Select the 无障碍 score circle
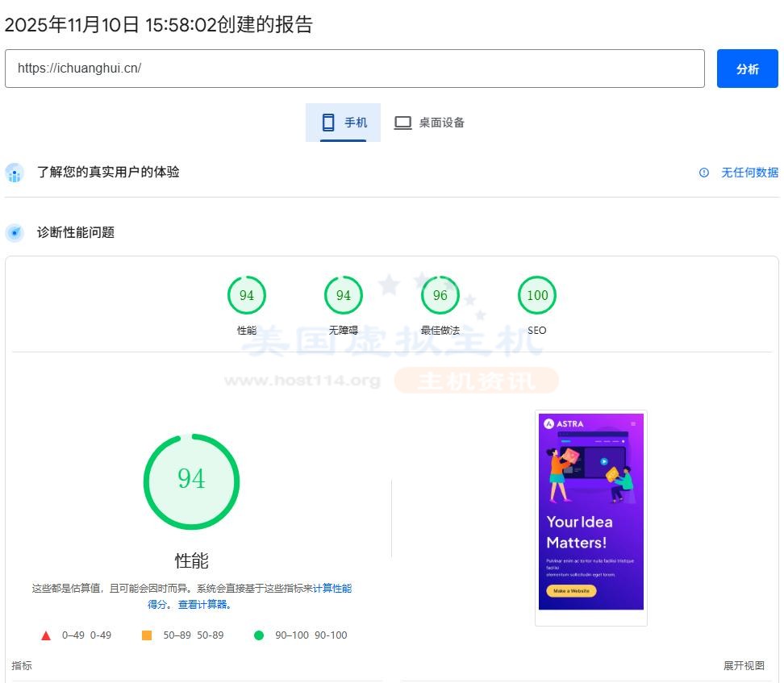The image size is (784, 683). click(x=343, y=294)
